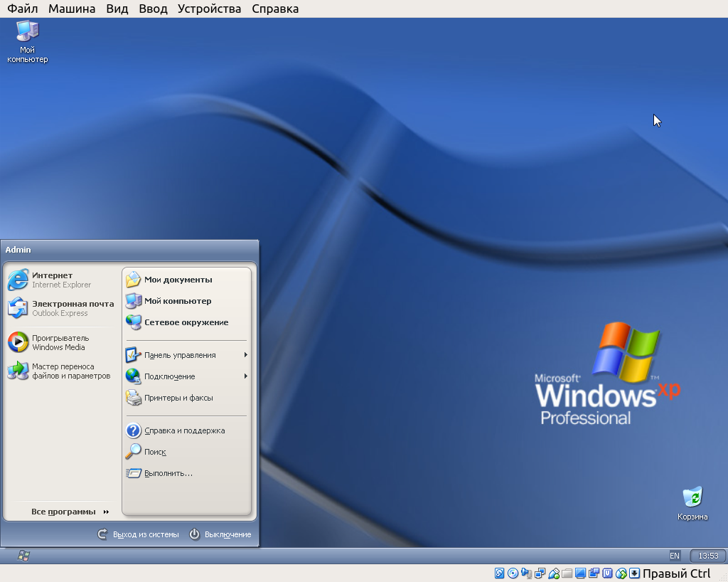Open Справка и поддержка
Viewport: 728px width, 582px height.
(x=186, y=430)
